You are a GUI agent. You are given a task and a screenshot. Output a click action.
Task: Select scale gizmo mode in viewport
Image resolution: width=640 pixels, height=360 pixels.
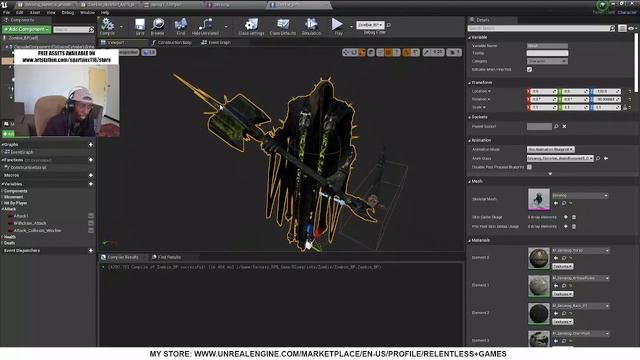pyautogui.click(x=362, y=52)
